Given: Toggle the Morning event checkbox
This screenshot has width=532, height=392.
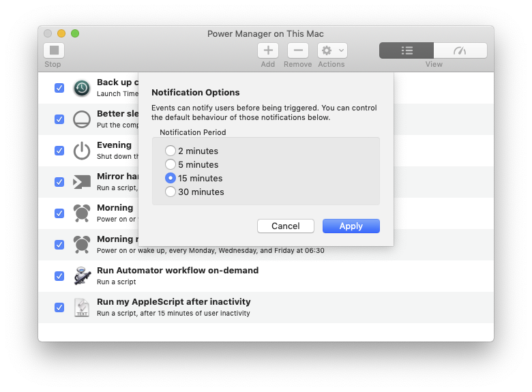Looking at the screenshot, I should (59, 213).
